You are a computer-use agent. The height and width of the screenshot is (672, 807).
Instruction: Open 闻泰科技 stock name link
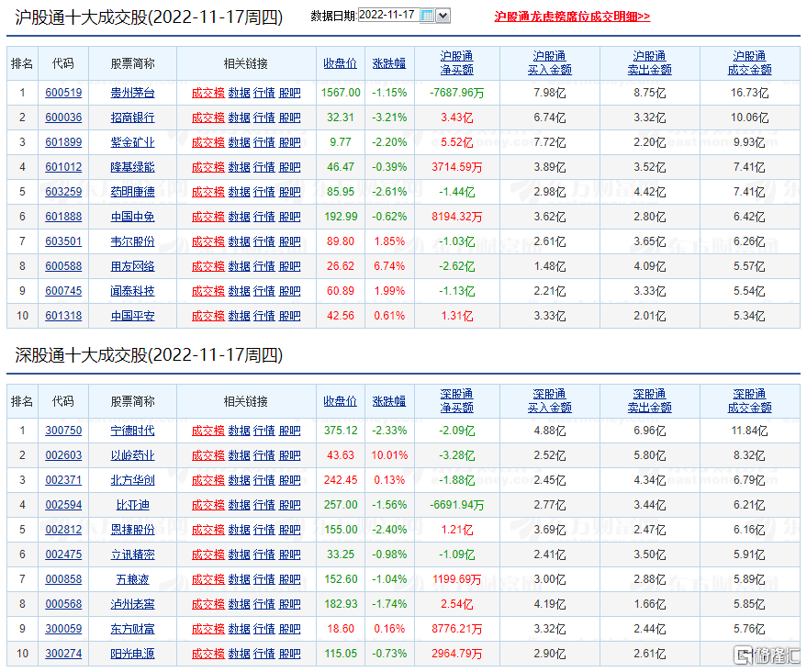tap(133, 291)
